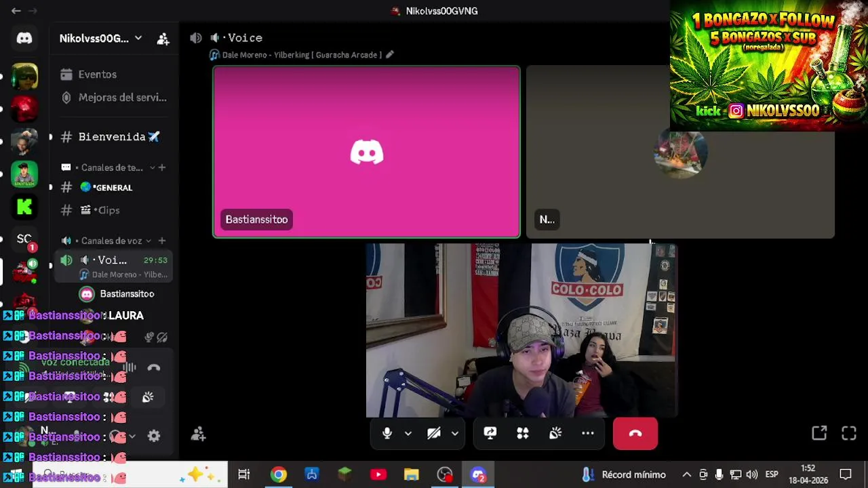
Task: Mute microphone in call controls
Action: [x=387, y=433]
